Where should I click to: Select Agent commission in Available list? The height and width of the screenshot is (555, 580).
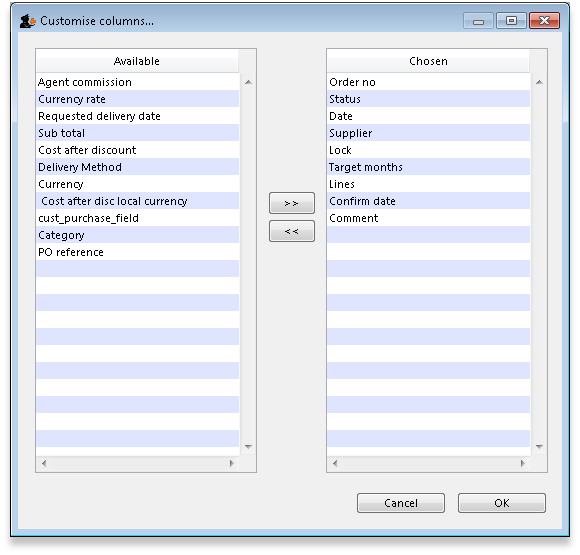pos(138,82)
